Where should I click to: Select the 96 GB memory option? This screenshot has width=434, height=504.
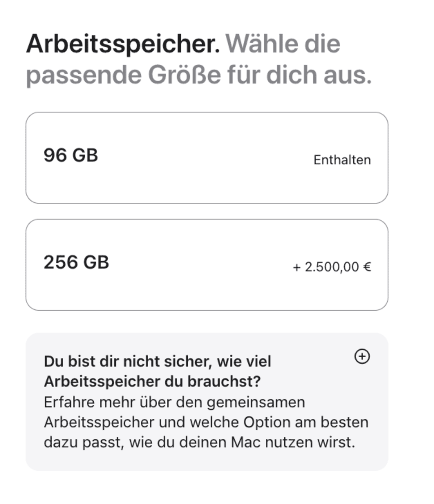click(x=207, y=158)
